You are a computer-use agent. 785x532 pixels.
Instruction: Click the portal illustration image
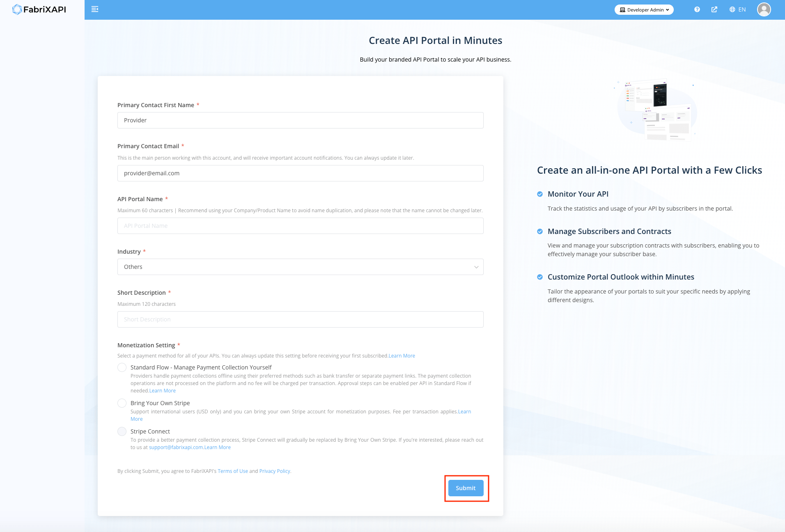pyautogui.click(x=656, y=110)
